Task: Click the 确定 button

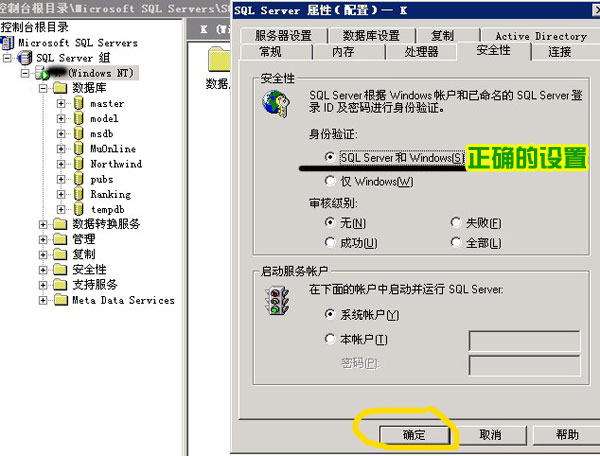Action: point(414,435)
